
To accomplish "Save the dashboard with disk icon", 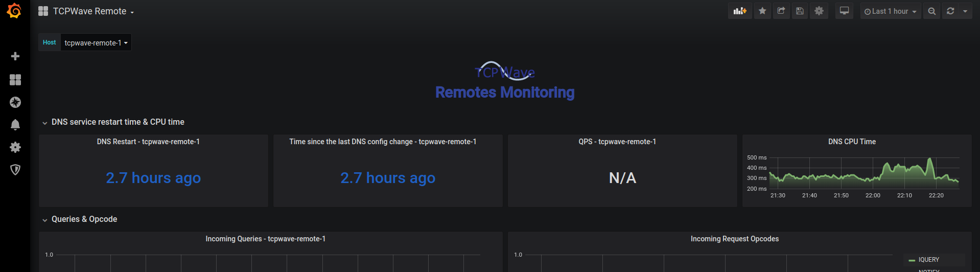I will coord(800,11).
